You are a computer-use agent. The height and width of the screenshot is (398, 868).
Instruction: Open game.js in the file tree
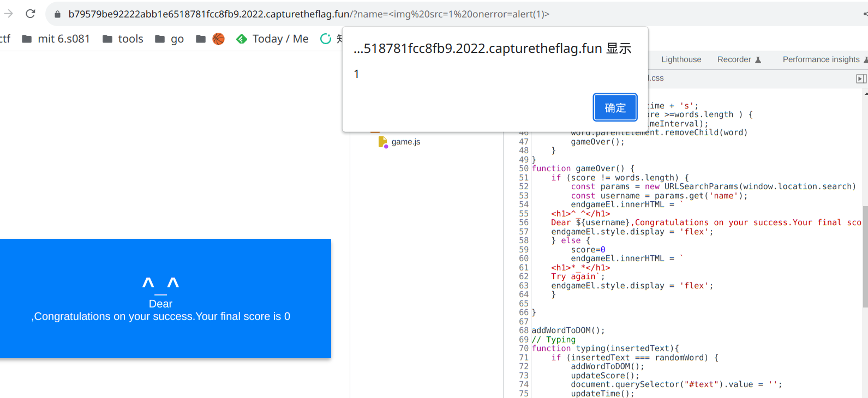point(406,142)
